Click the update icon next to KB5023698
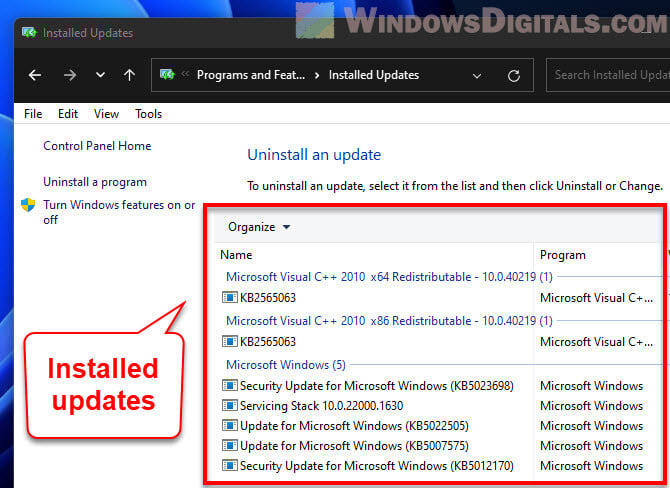The width and height of the screenshot is (670, 488). (229, 385)
